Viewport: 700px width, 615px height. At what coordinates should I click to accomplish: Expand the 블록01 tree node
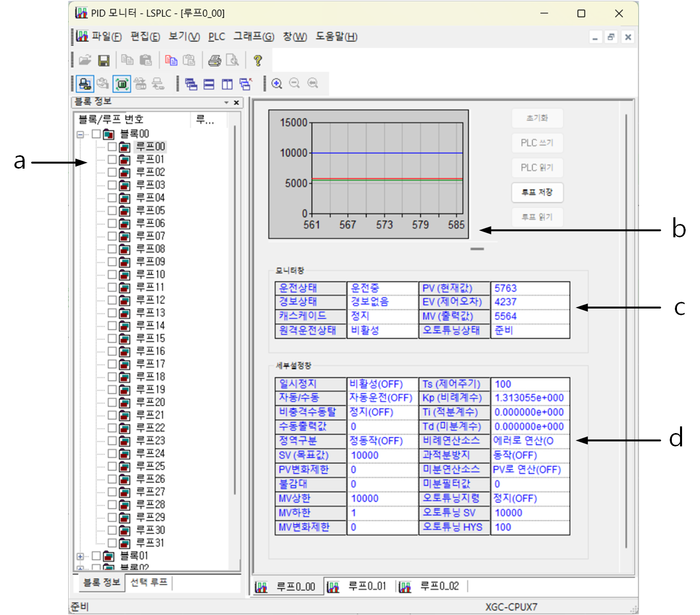80,556
